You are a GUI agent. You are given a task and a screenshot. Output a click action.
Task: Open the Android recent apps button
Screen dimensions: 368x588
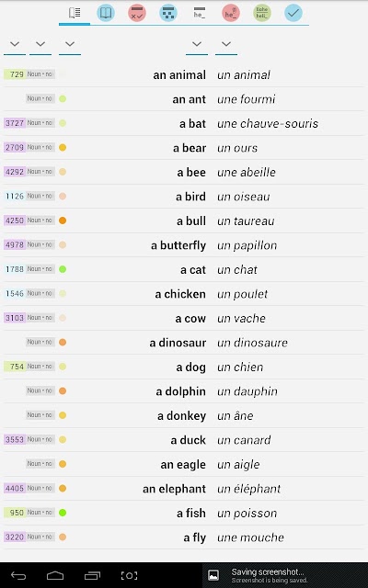[x=92, y=575]
